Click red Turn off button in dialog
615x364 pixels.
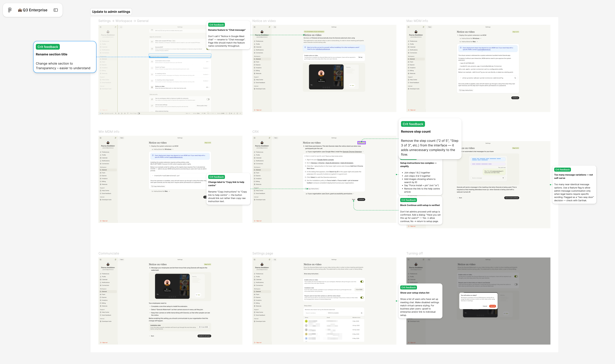pos(492,306)
